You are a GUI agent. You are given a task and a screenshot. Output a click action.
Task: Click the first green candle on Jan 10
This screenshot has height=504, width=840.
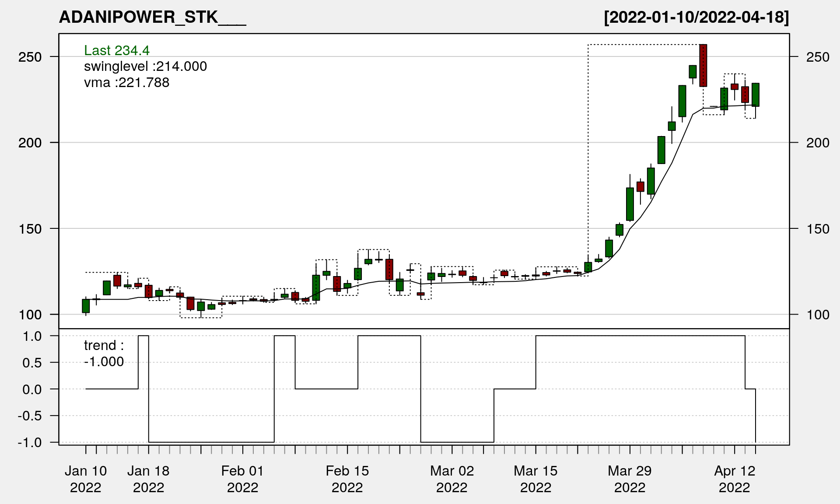point(86,306)
